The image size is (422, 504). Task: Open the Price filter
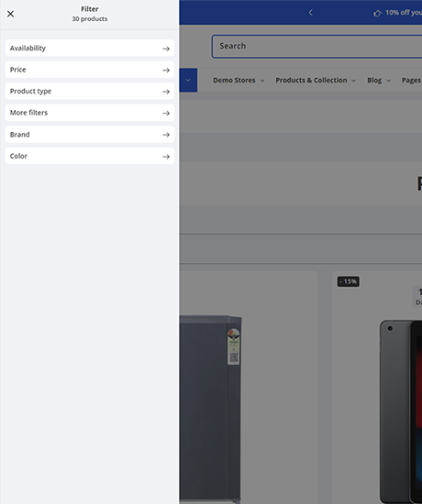[x=90, y=70]
